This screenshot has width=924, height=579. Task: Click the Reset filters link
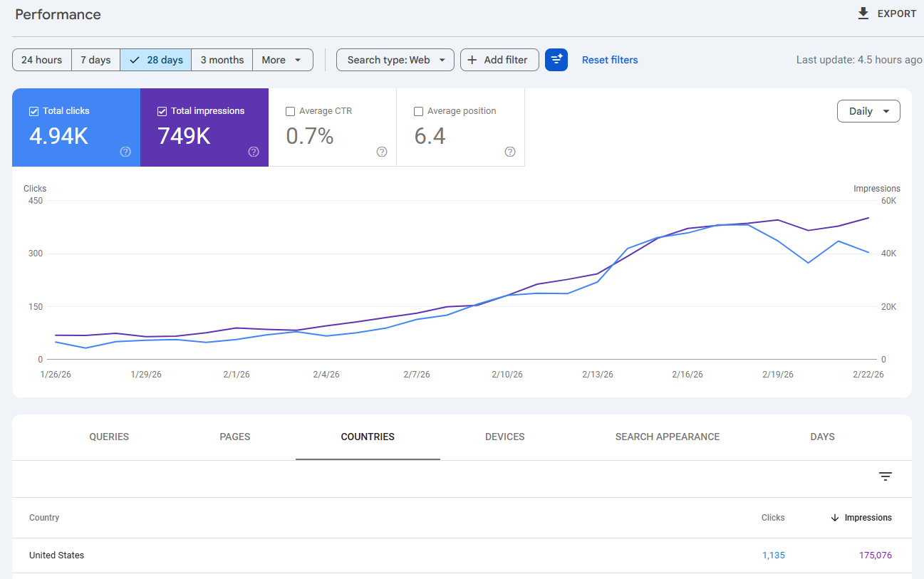click(610, 60)
